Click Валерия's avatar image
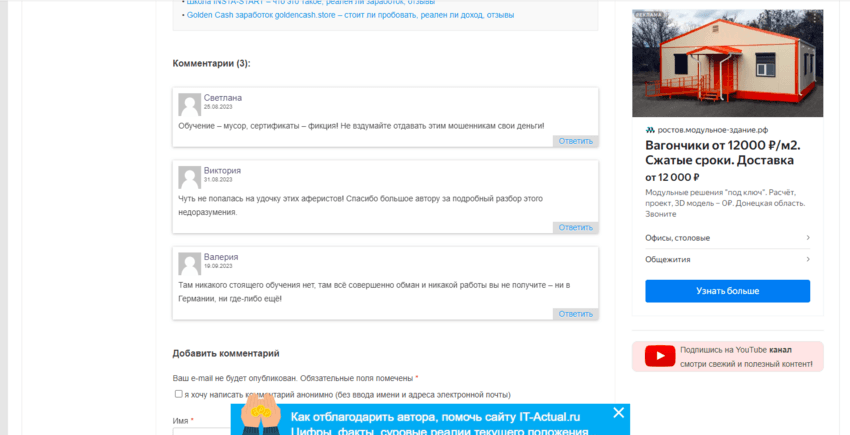 (x=189, y=263)
